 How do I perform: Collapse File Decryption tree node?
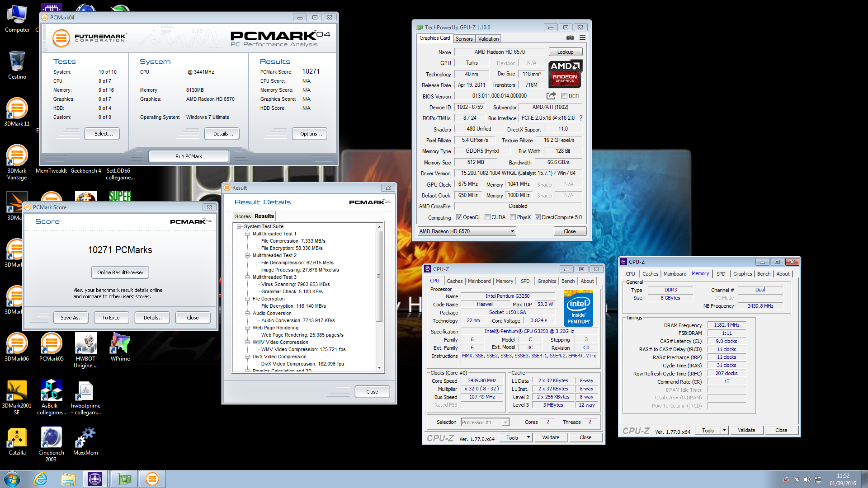pyautogui.click(x=248, y=299)
